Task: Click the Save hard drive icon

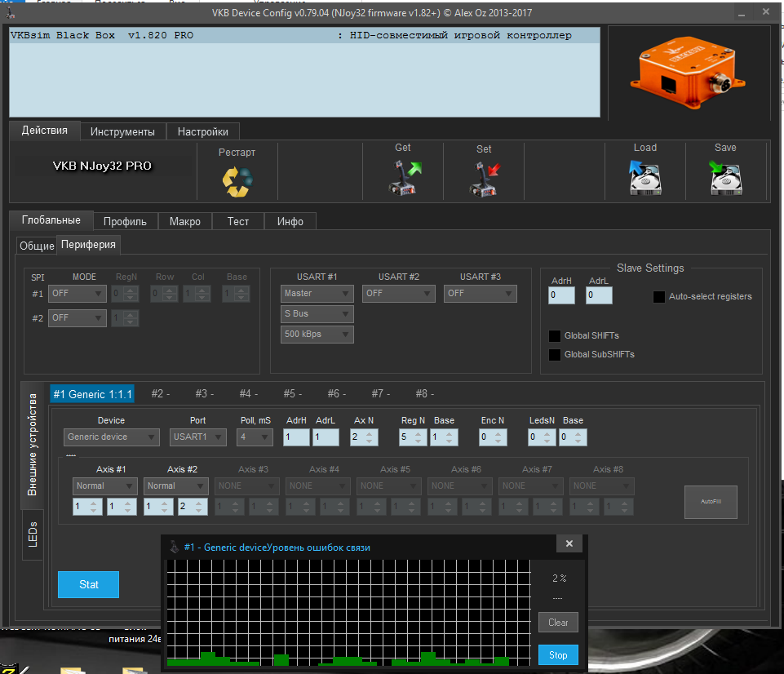Action: [725, 178]
